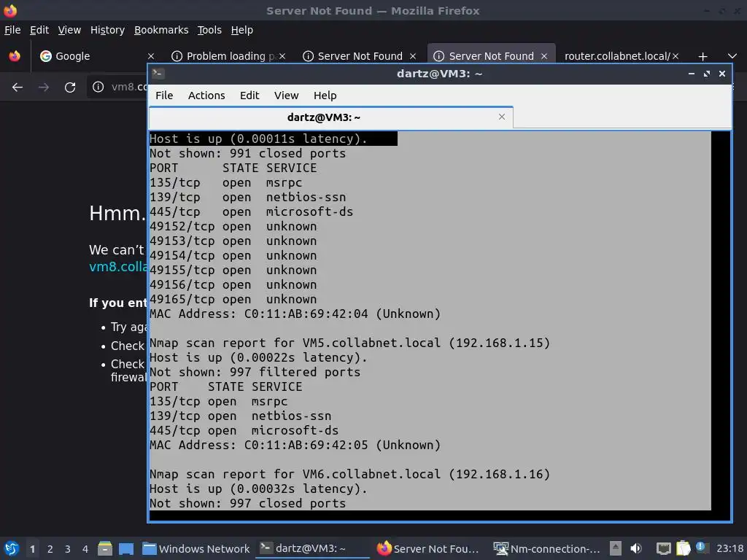
Task: Open the Firefox File menu
Action: tap(12, 30)
